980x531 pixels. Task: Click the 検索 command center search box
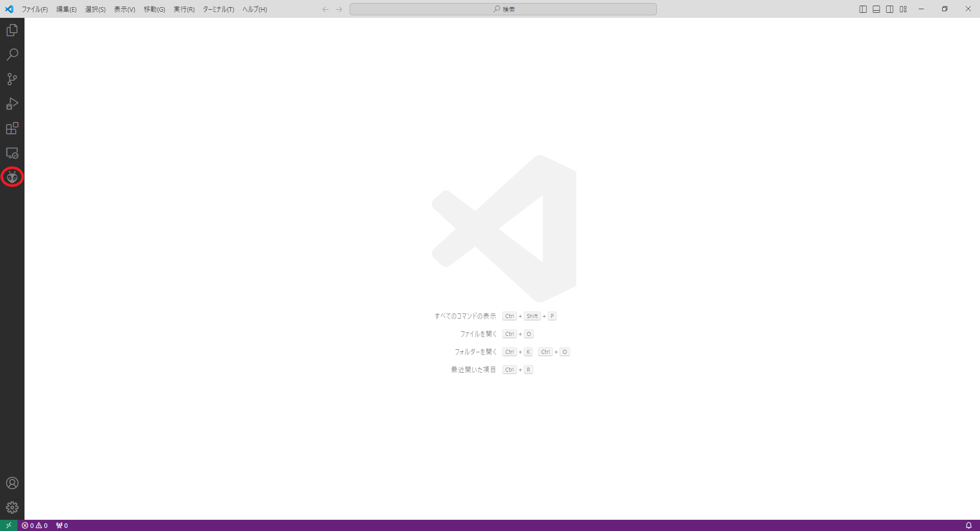[x=503, y=9]
